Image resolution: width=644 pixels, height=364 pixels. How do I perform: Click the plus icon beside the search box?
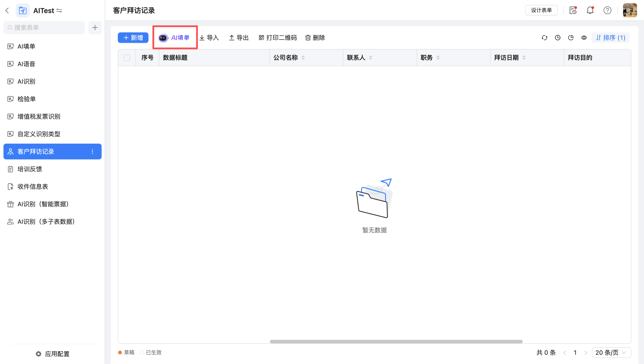pyautogui.click(x=95, y=28)
